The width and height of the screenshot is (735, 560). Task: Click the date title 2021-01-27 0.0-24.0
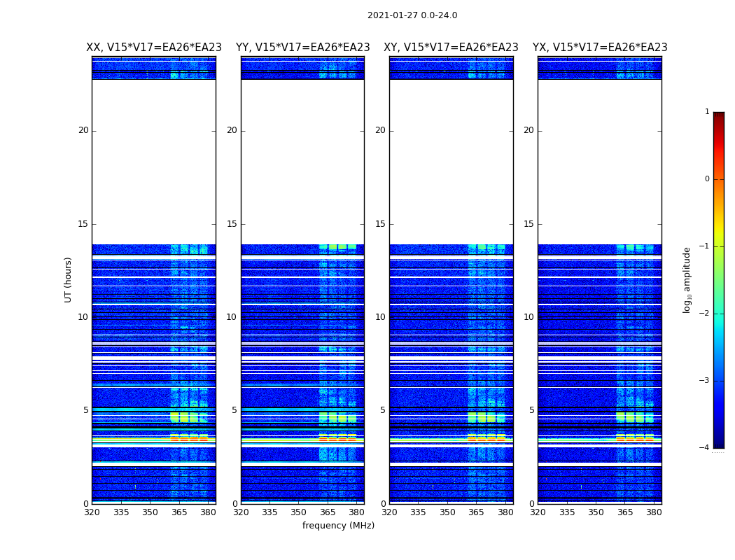412,15
